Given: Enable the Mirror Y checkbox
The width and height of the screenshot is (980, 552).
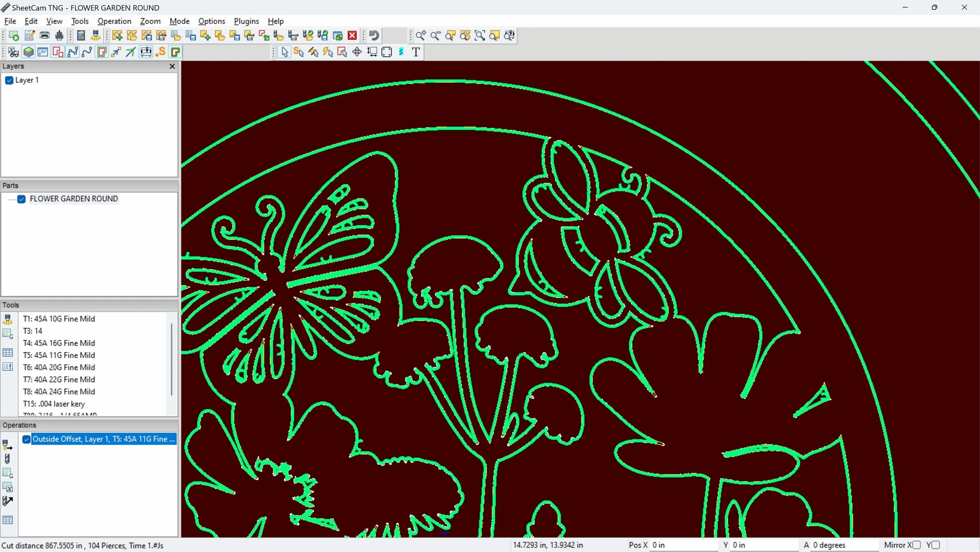Looking at the screenshot, I should pyautogui.click(x=936, y=545).
